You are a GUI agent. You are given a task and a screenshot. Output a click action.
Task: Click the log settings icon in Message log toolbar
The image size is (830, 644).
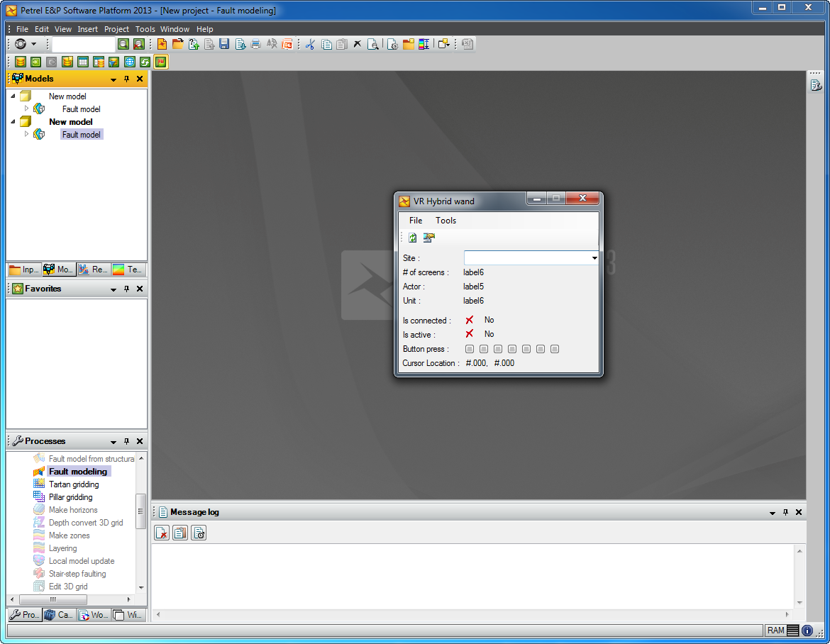[199, 533]
